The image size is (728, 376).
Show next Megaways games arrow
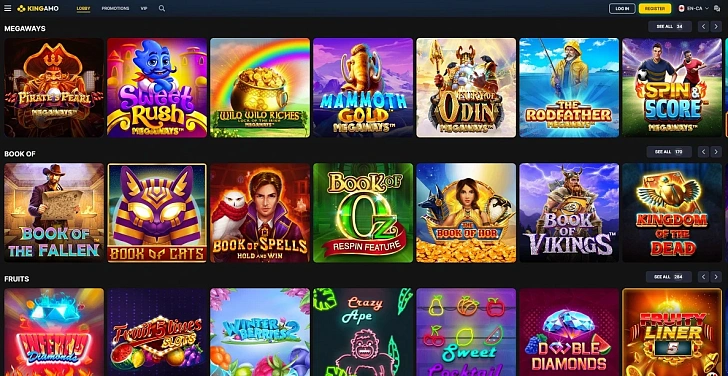[716, 26]
